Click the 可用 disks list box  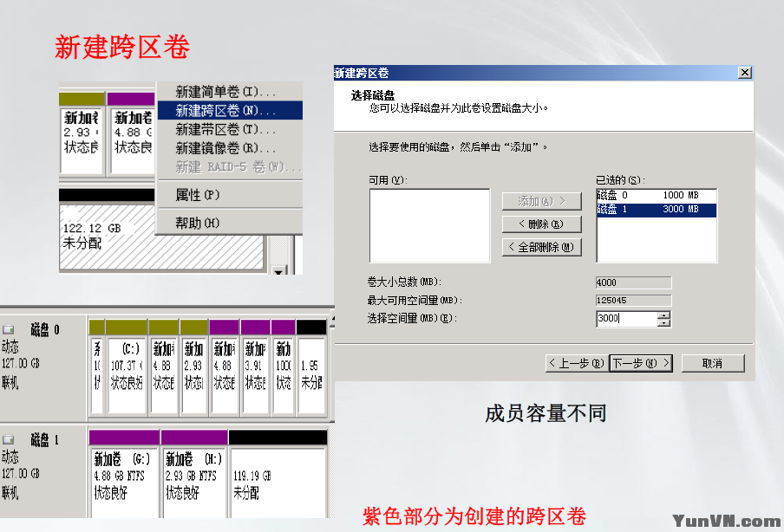pyautogui.click(x=429, y=225)
